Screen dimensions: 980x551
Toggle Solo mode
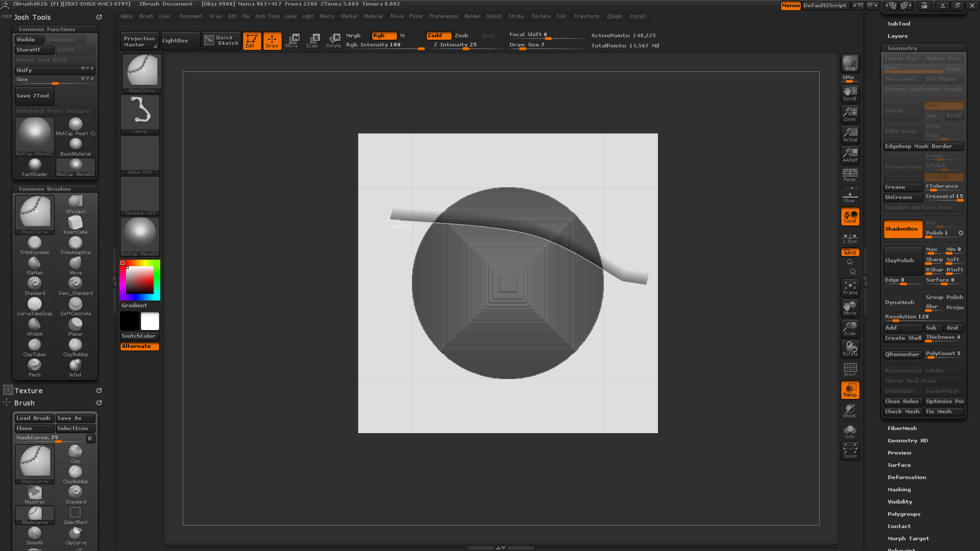point(850,431)
